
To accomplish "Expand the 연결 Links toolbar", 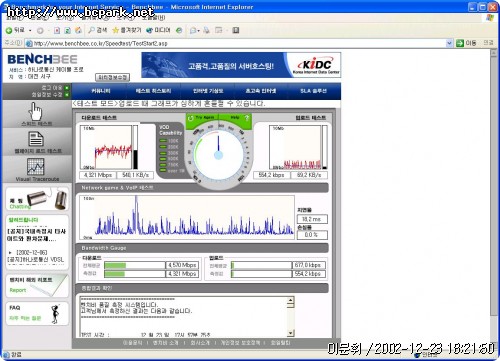I will pos(488,43).
